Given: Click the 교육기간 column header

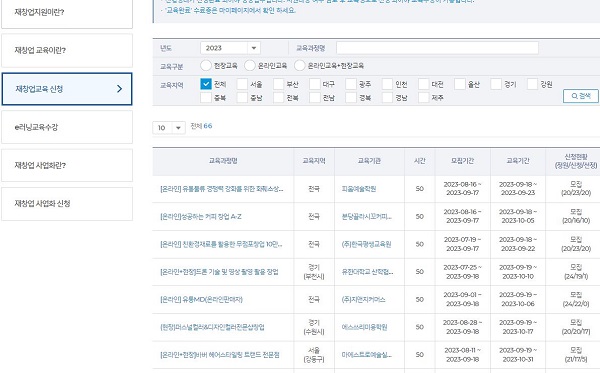Looking at the screenshot, I should [x=518, y=161].
